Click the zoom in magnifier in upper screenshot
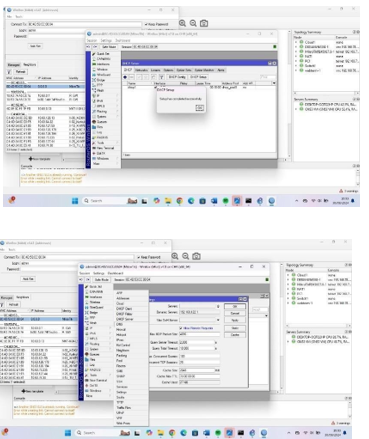 pyautogui.click(x=182, y=23)
